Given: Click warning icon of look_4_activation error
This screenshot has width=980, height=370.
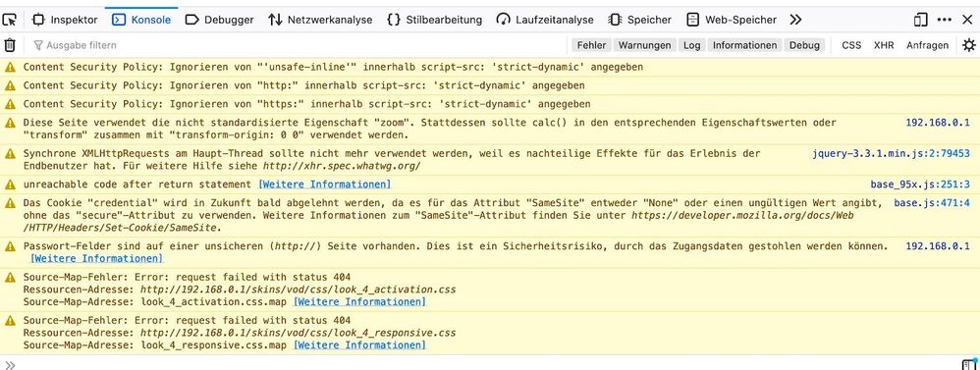Looking at the screenshot, I should [10, 277].
